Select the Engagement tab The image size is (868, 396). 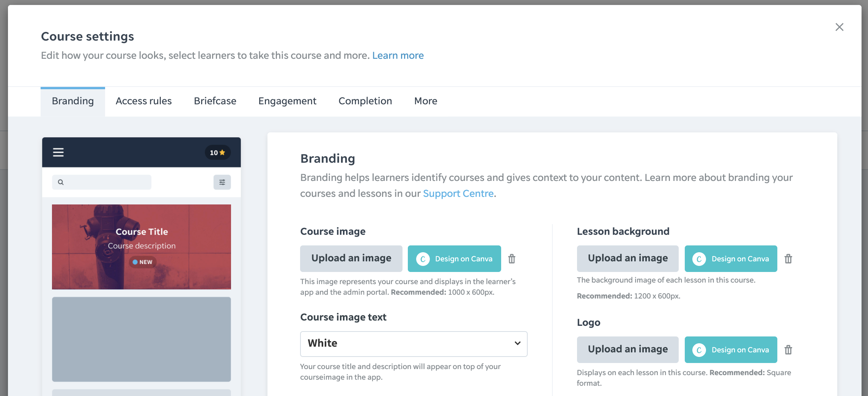click(287, 101)
